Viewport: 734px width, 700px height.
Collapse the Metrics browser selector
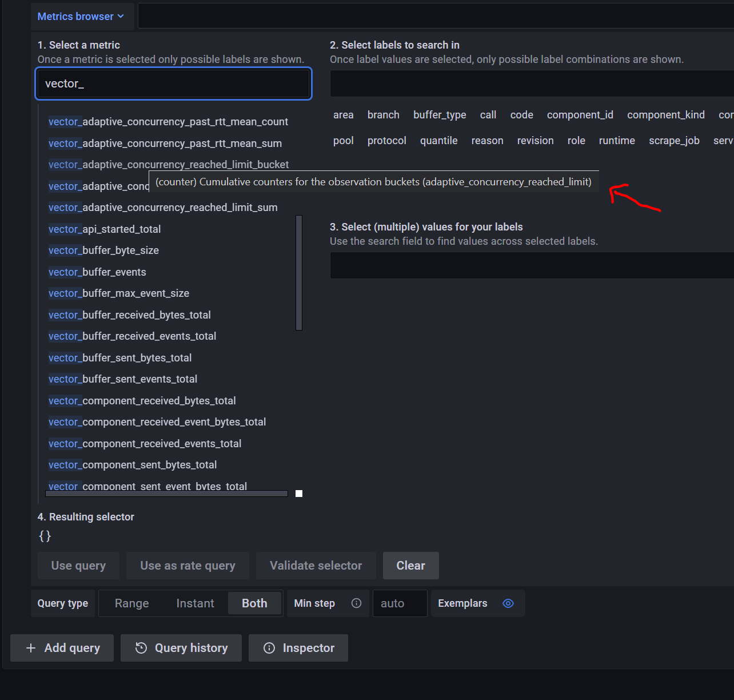click(82, 16)
